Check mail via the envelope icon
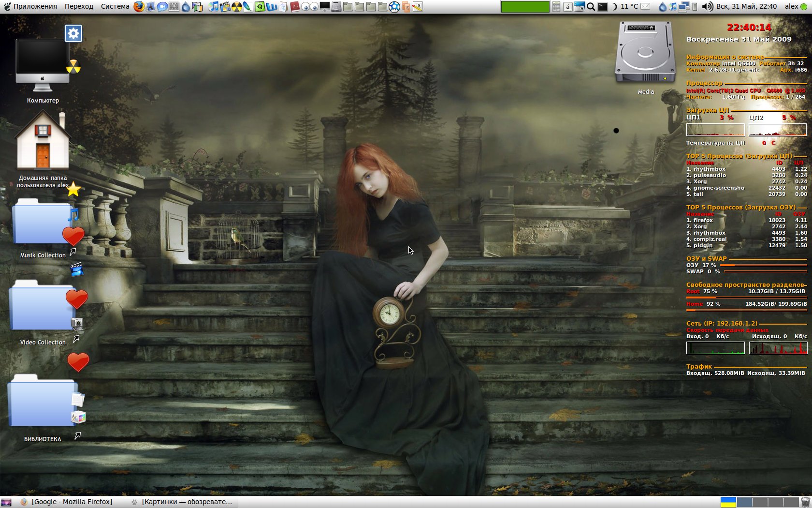812x508 pixels. (x=646, y=7)
